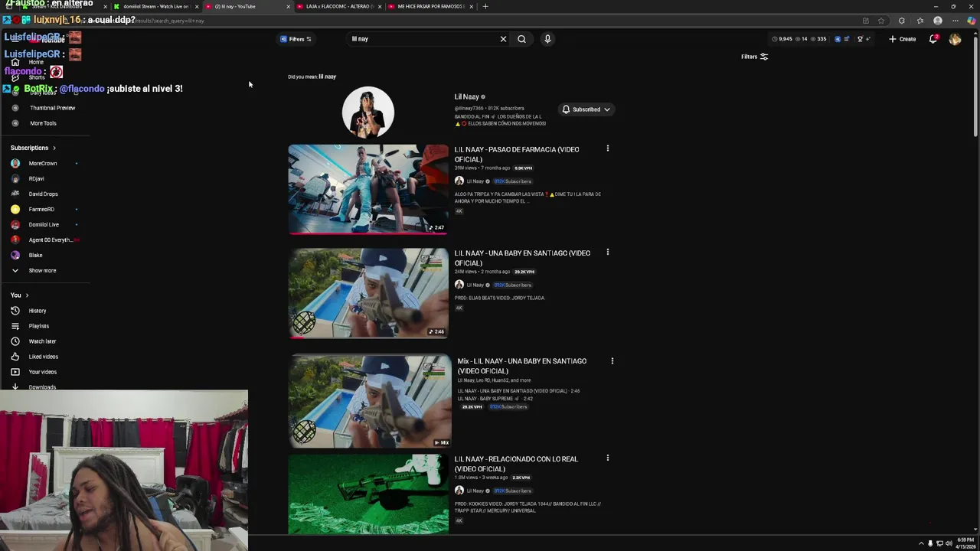This screenshot has width=980, height=551.
Task: Open the Blake channel avatar
Action: 15,255
